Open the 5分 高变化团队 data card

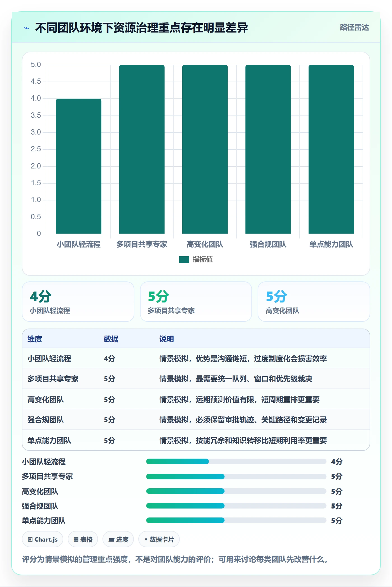(x=314, y=302)
